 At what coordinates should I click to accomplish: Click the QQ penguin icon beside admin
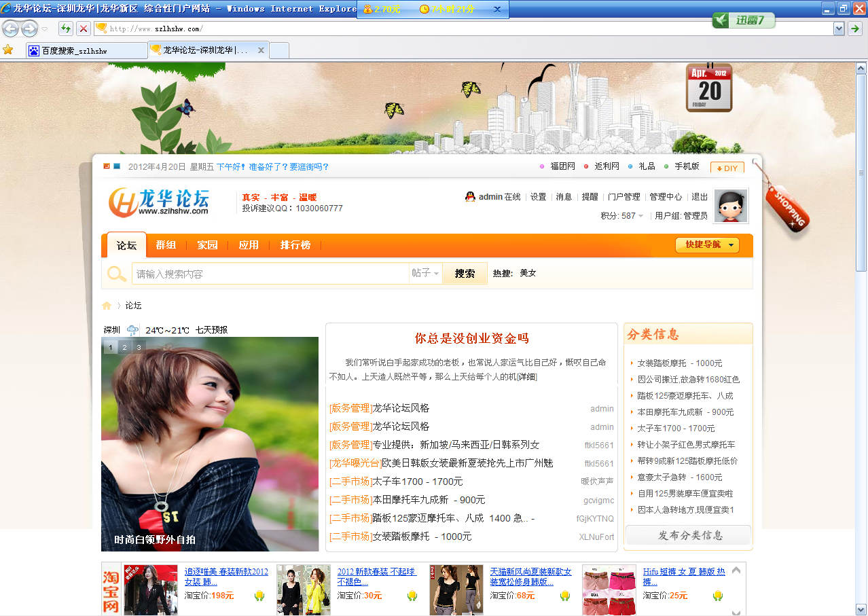pos(470,197)
